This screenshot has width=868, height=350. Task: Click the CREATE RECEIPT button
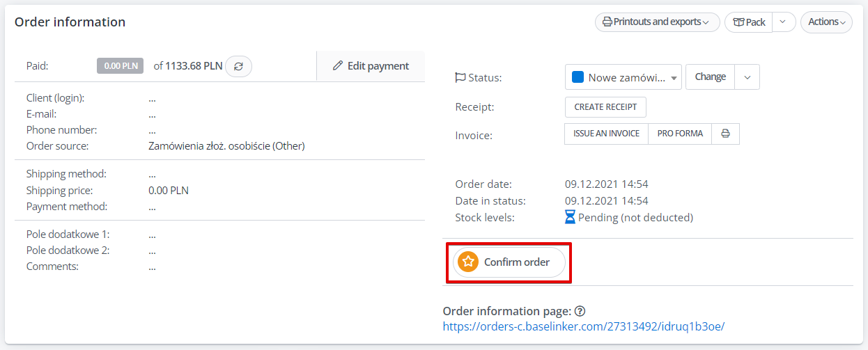(x=606, y=107)
